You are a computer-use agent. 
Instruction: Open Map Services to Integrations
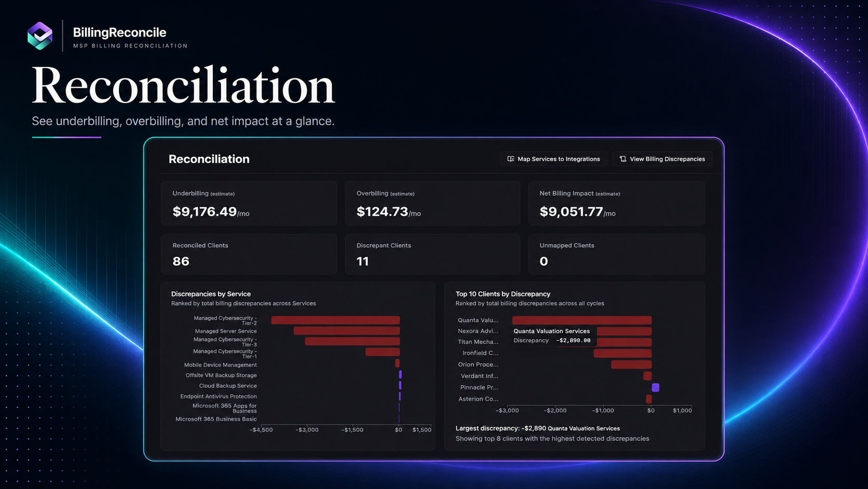tap(554, 159)
